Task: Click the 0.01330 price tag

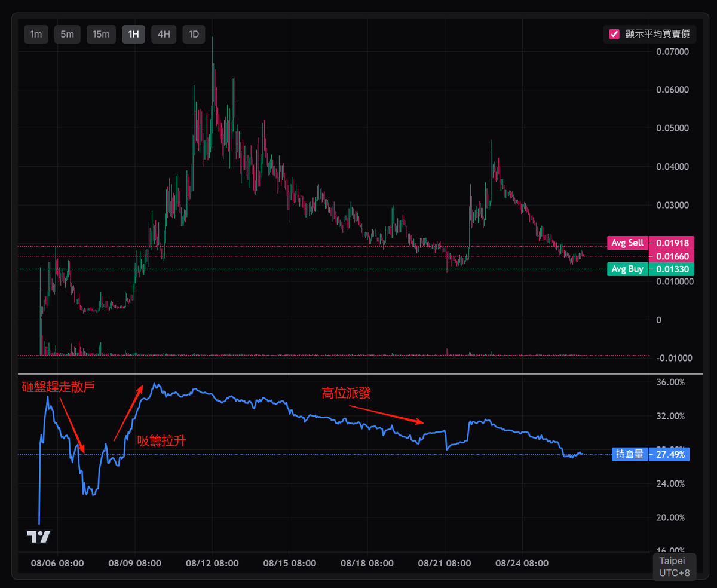Action: click(672, 269)
